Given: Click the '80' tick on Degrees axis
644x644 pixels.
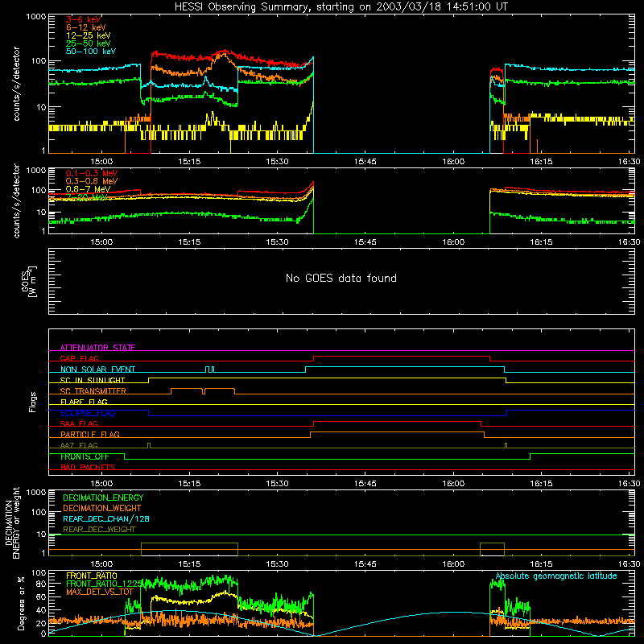Looking at the screenshot, I should pos(41,583).
